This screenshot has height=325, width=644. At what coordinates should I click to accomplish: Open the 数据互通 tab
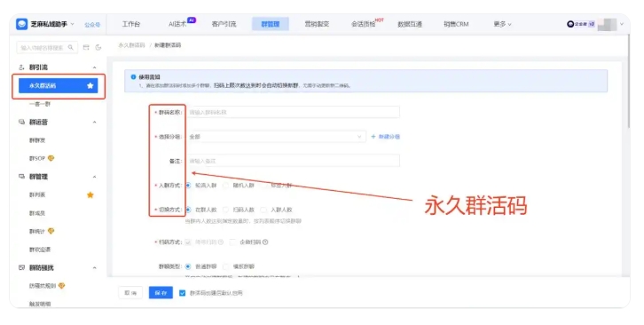pos(410,24)
